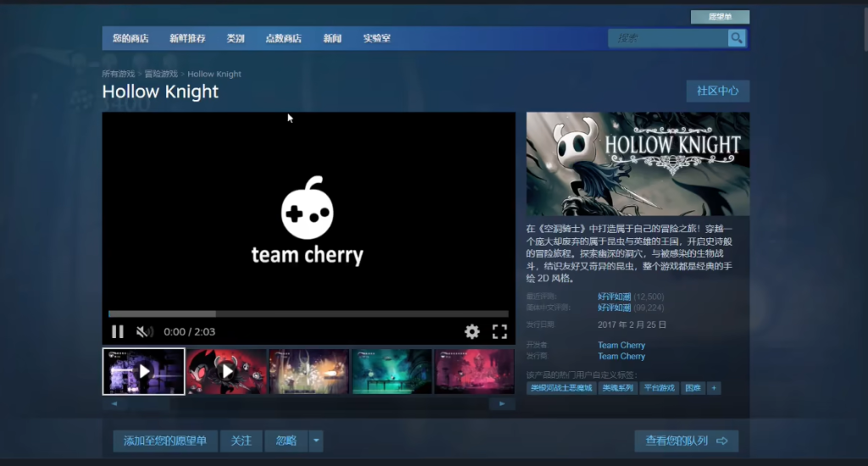Unmute the trailer using the speaker icon
The image size is (868, 466).
(144, 331)
